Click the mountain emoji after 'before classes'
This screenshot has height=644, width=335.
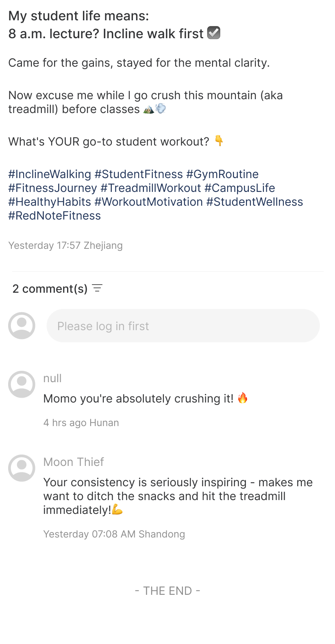[x=149, y=109]
